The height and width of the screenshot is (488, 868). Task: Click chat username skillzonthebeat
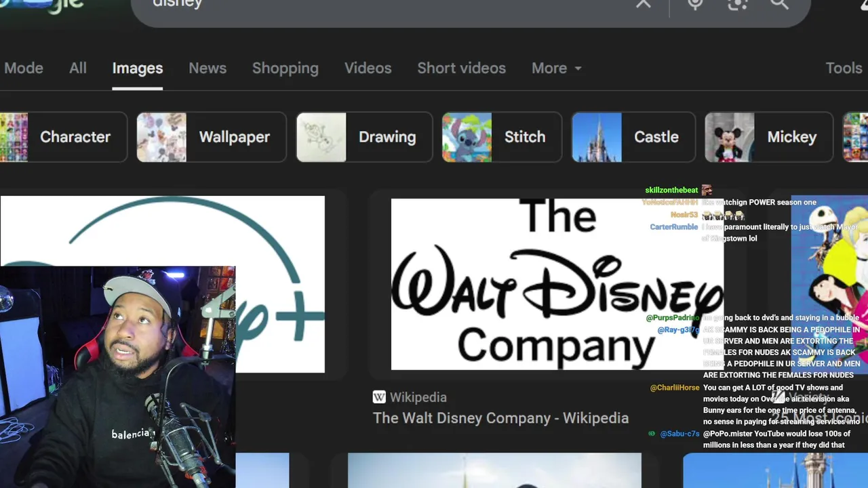point(671,190)
